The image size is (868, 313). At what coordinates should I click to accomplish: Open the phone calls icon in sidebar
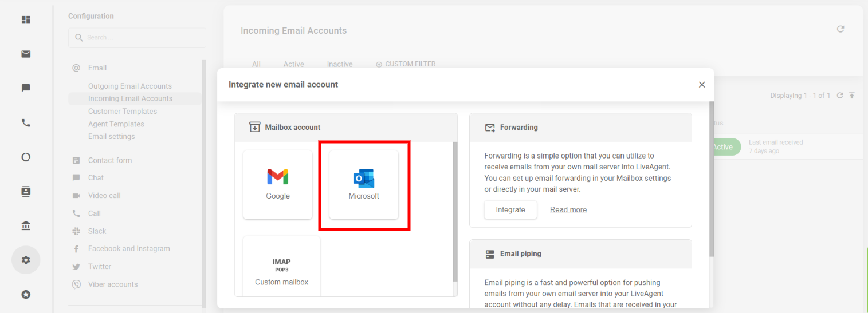(x=26, y=122)
